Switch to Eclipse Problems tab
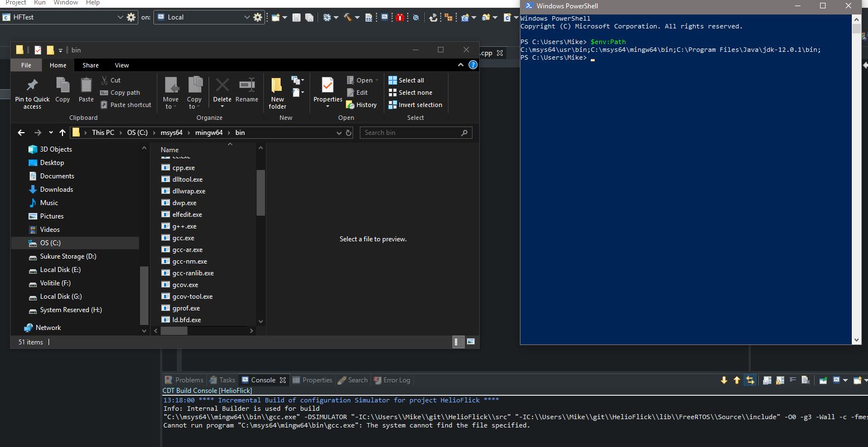Screen dimensions: 868x447 pos(184,380)
